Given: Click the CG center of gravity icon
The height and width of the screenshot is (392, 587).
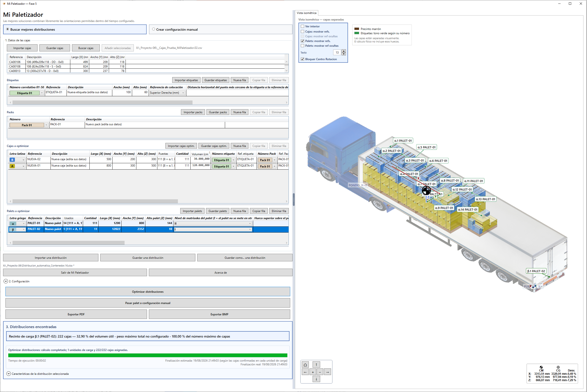Looking at the screenshot, I should pyautogui.click(x=558, y=367).
